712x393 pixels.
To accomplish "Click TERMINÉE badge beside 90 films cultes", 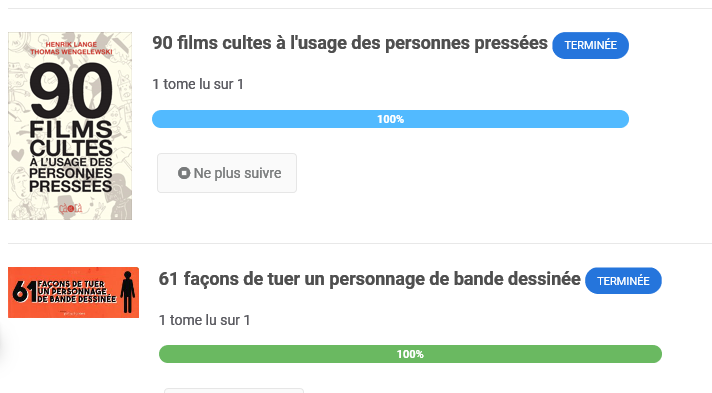I will pos(590,45).
